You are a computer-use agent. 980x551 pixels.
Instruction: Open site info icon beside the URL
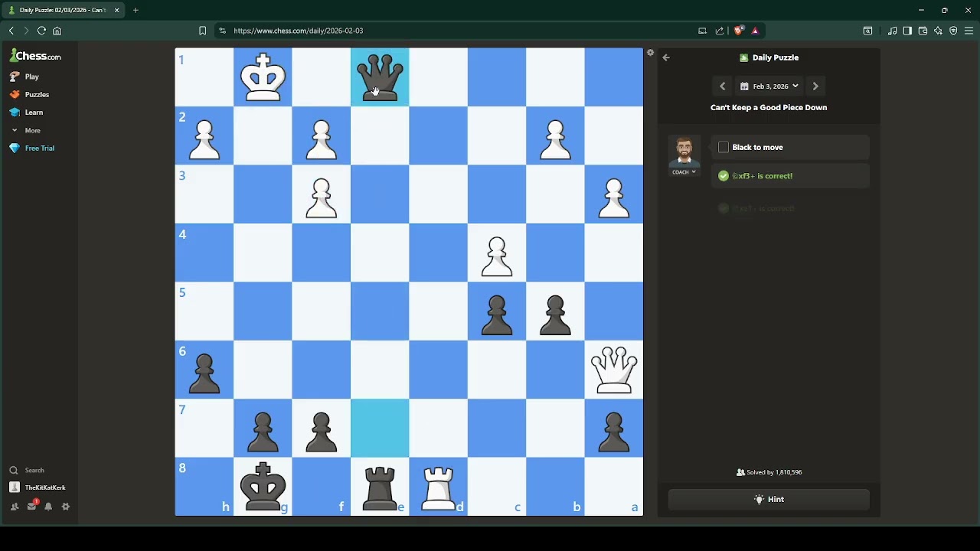coord(222,31)
